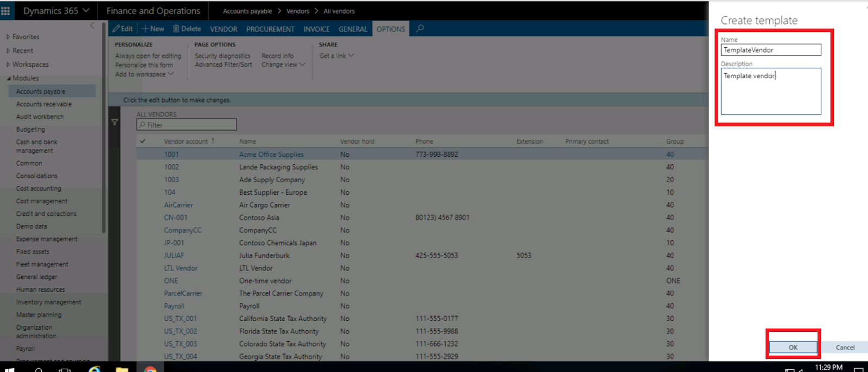Open taskbar search icon
The height and width of the screenshot is (372, 868).
[39, 369]
